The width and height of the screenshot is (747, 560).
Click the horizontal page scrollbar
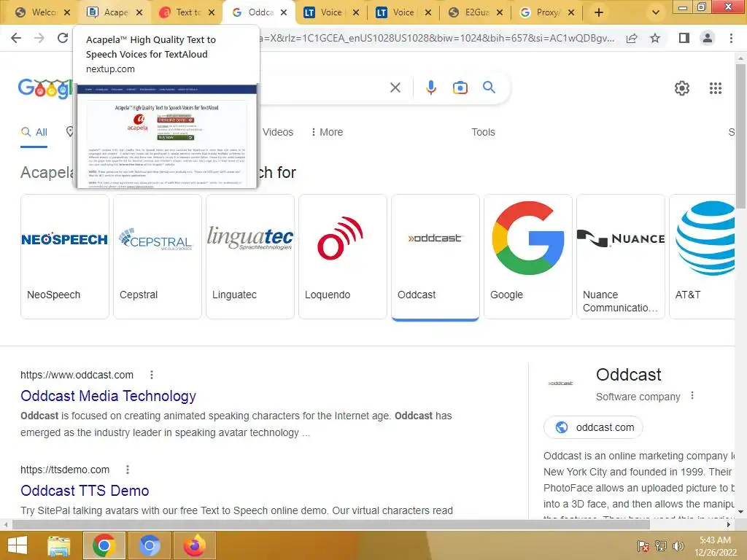click(x=331, y=525)
